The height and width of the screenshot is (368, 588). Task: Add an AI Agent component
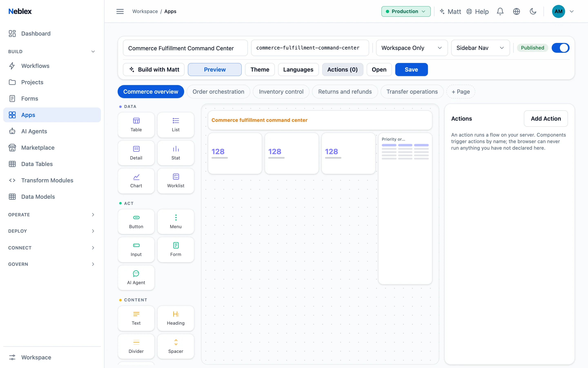pyautogui.click(x=136, y=278)
